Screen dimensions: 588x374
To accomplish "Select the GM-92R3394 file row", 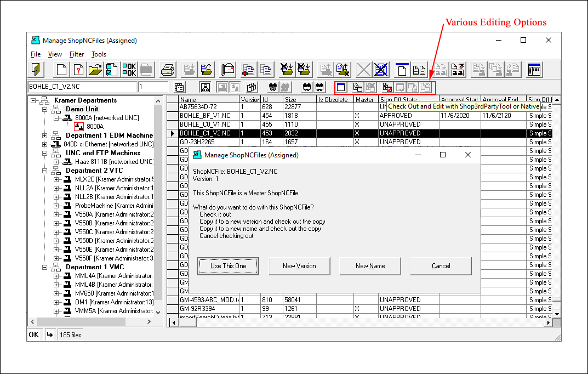I will [x=360, y=309].
